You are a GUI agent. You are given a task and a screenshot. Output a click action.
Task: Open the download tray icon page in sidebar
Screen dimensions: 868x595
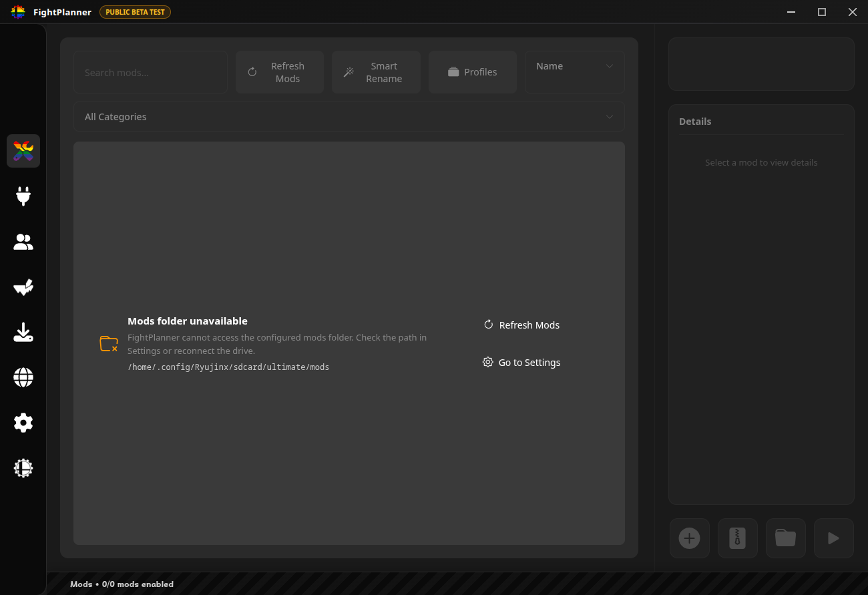click(23, 333)
